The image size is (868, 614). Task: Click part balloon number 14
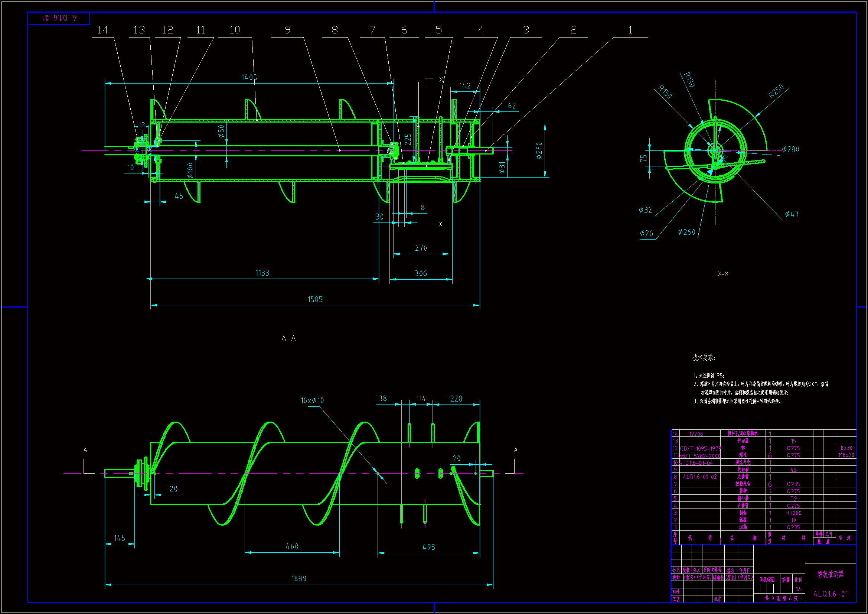[102, 30]
